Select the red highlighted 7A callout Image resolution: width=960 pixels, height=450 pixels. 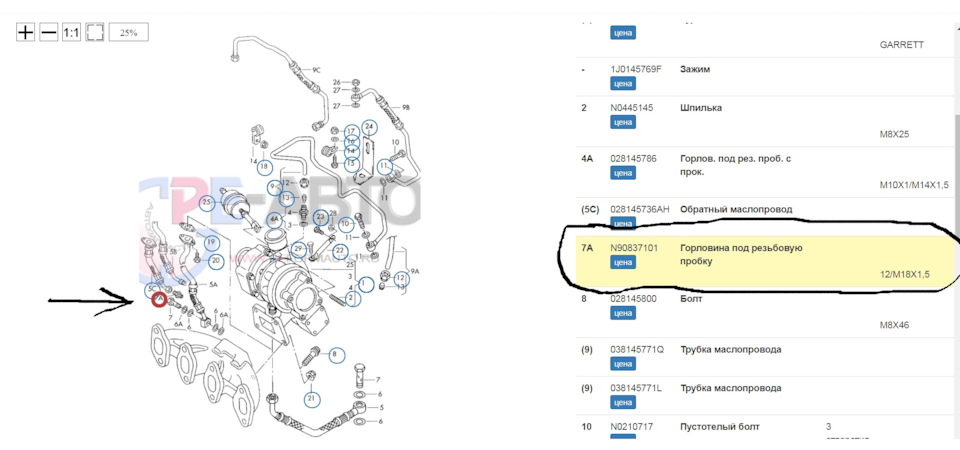159,299
